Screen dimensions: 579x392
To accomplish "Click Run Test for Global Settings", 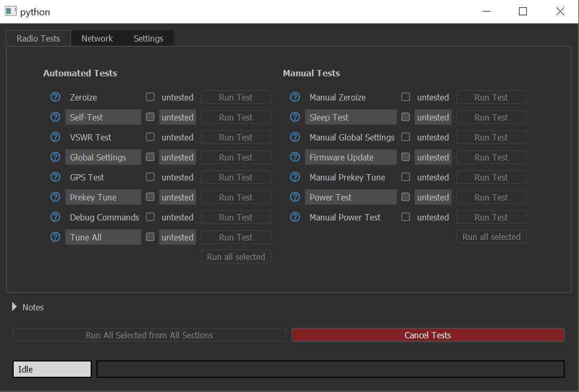I will tap(235, 157).
